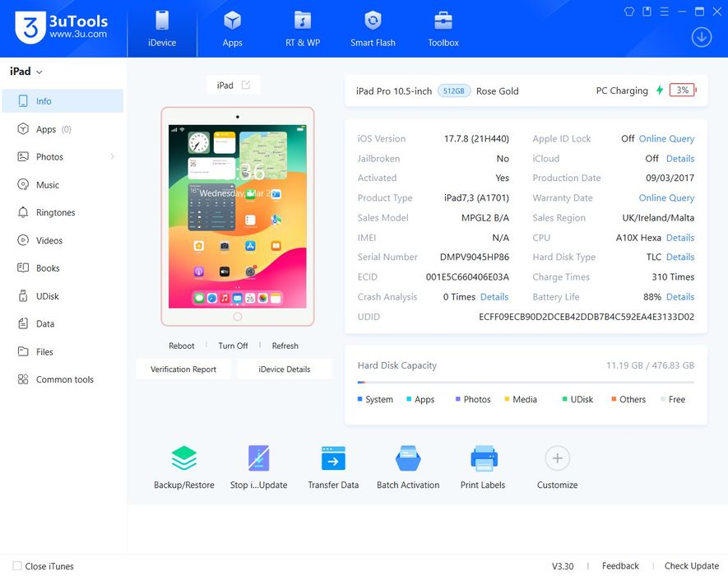Click the 11.19 GB / 476.83 GB text
This screenshot has width=728, height=576.
[650, 365]
